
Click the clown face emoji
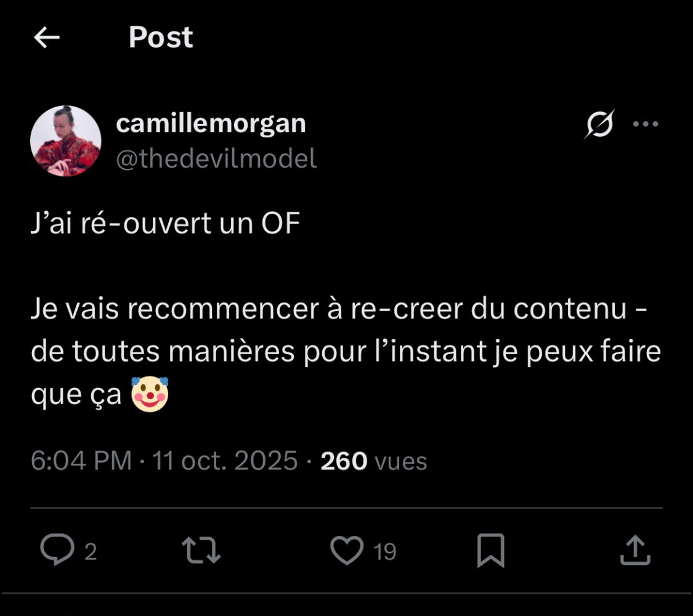coord(150,395)
